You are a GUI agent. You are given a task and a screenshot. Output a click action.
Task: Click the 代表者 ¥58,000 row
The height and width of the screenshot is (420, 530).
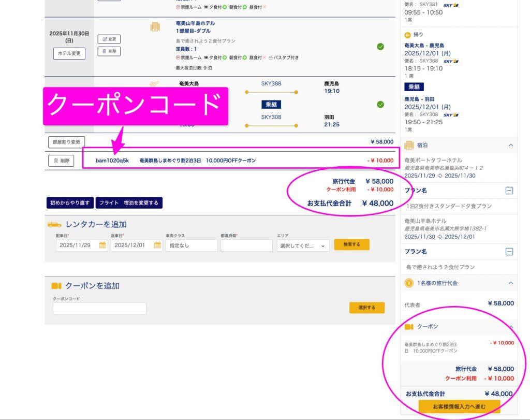point(459,304)
